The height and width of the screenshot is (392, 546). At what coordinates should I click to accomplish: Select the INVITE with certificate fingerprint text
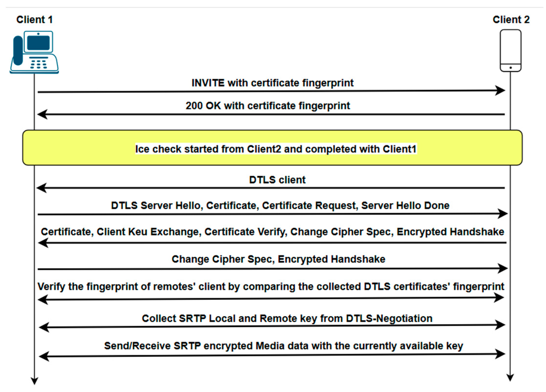(x=272, y=83)
